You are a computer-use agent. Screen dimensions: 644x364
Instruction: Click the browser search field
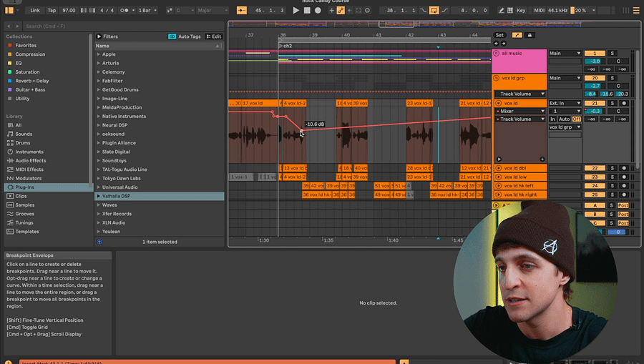(123, 26)
